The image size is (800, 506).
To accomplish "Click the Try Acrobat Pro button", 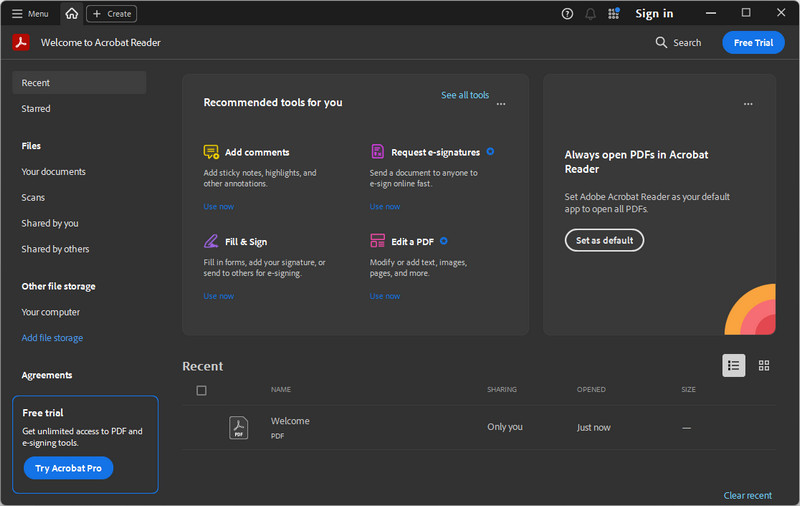I will 68,468.
